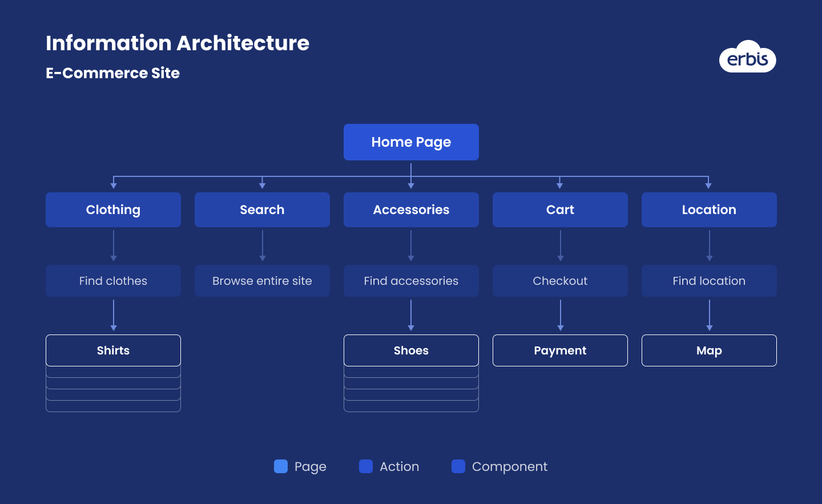Select the blue Page legend square
Image resolution: width=822 pixels, height=504 pixels.
point(281,466)
